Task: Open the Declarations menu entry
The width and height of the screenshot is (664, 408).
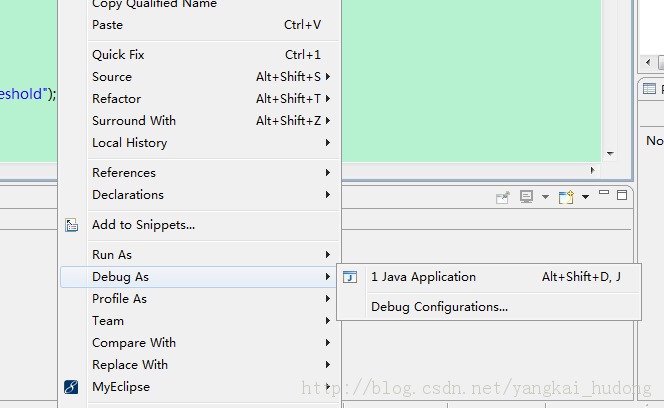Action: pos(200,194)
